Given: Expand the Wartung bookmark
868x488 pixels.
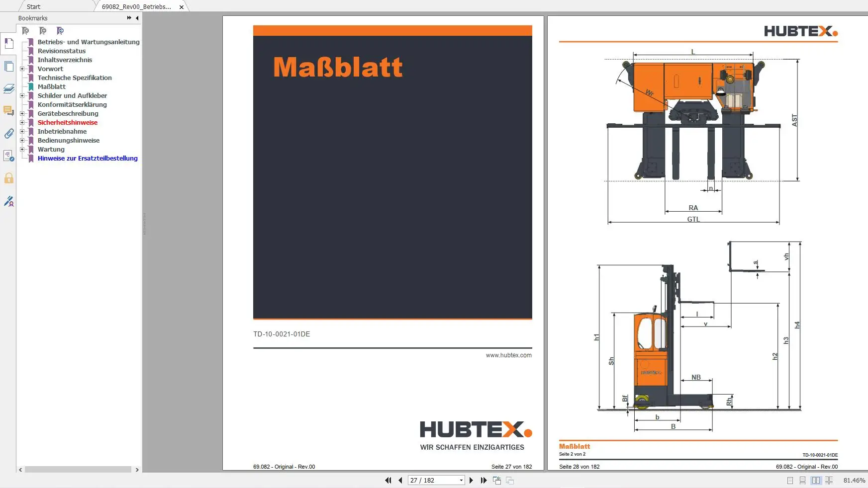Looking at the screenshot, I should point(22,149).
